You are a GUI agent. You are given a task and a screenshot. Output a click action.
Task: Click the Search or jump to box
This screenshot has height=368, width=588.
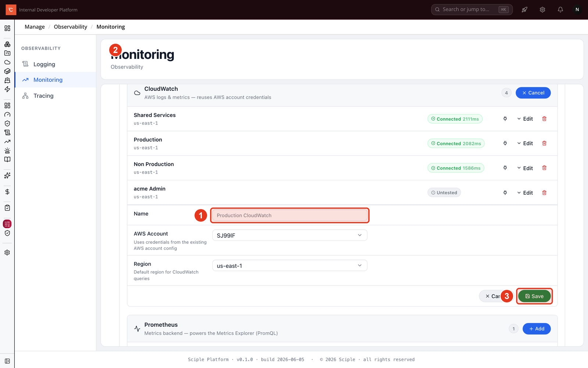[472, 10]
